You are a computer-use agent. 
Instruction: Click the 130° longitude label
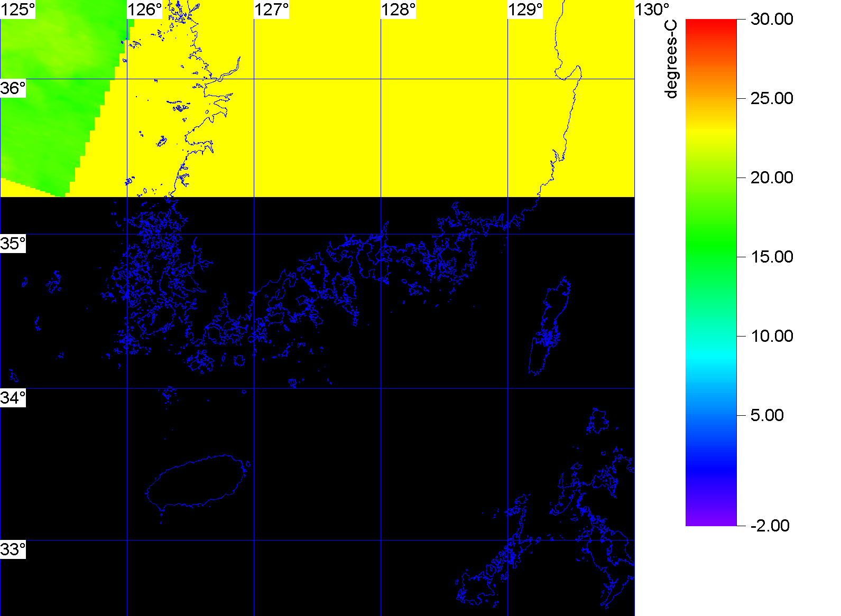pos(652,10)
